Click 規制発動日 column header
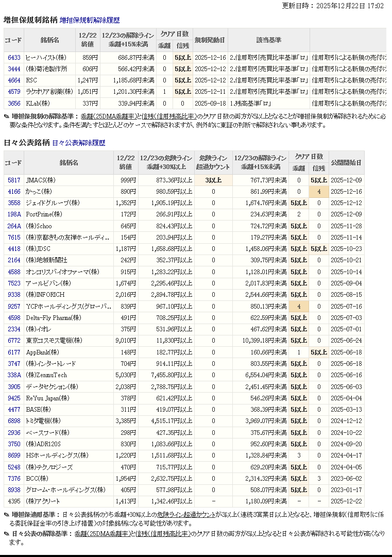Image resolution: width=392 pixels, height=557 pixels. 210,40
